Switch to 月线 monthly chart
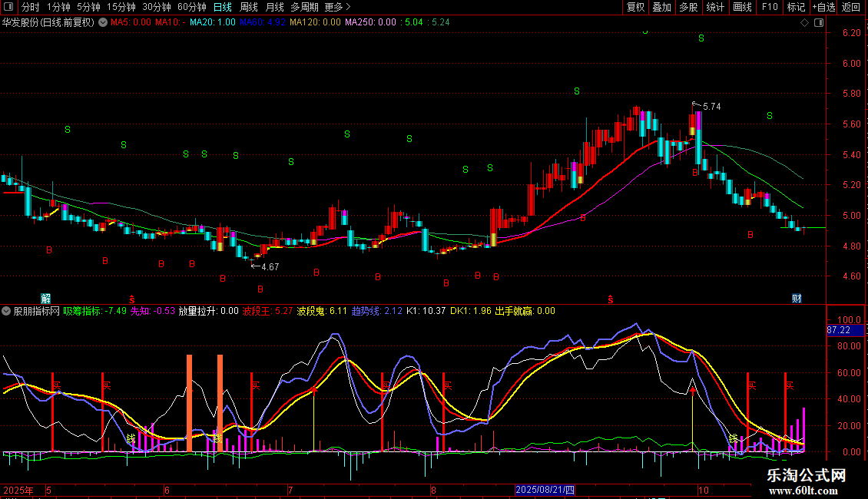Image resolution: width=868 pixels, height=499 pixels. coord(274,7)
